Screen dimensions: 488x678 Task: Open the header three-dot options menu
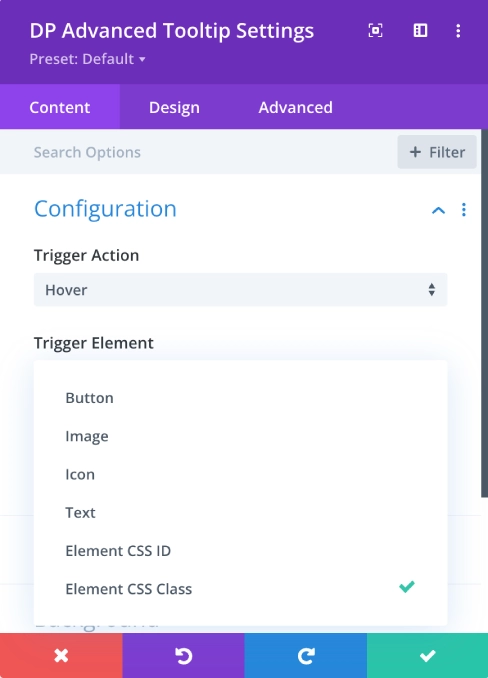click(x=458, y=31)
